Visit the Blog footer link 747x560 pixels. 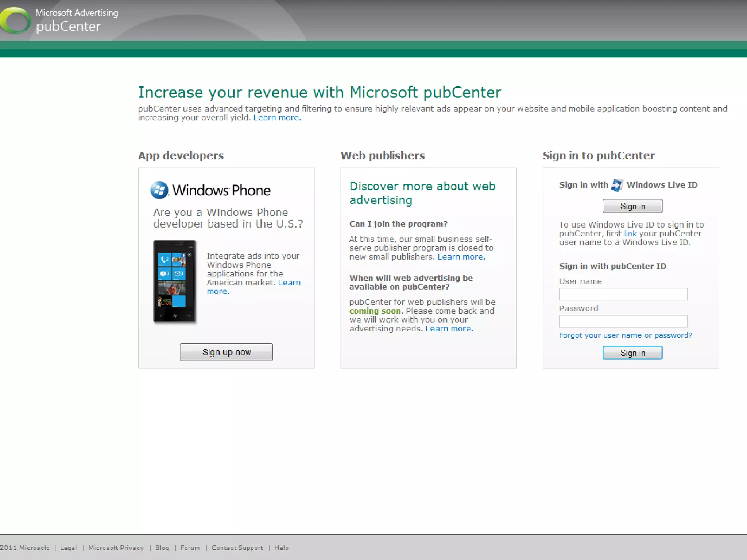(x=162, y=548)
